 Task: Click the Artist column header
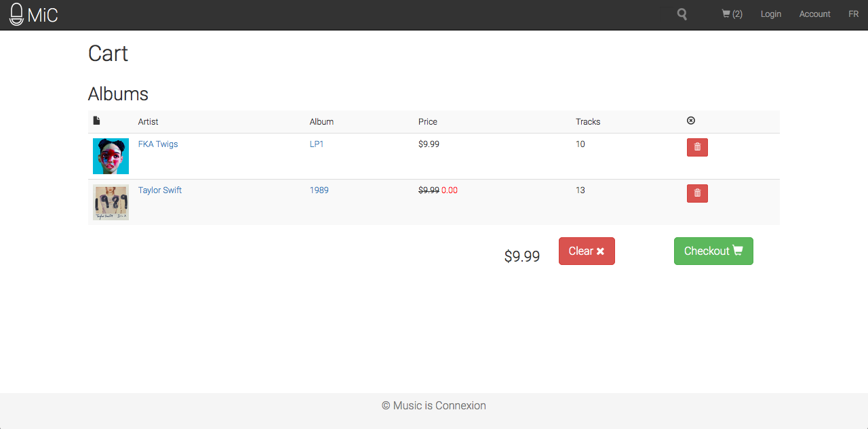pos(148,121)
